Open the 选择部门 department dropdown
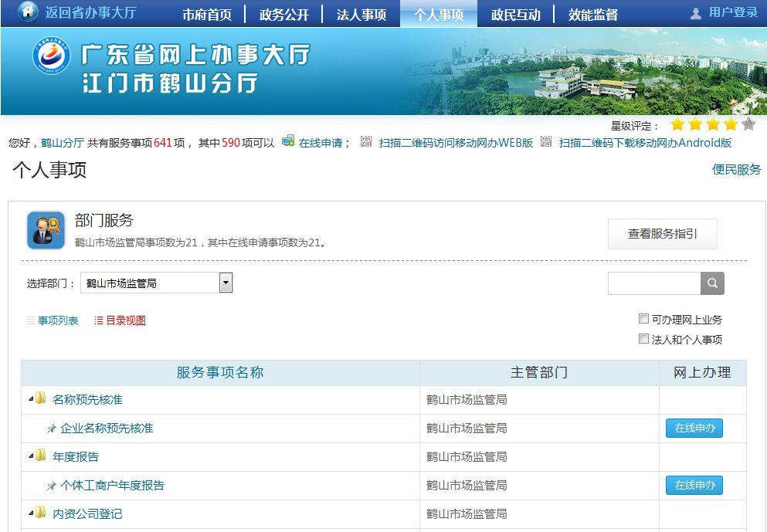Viewport: 767px width, 532px height. coord(226,283)
